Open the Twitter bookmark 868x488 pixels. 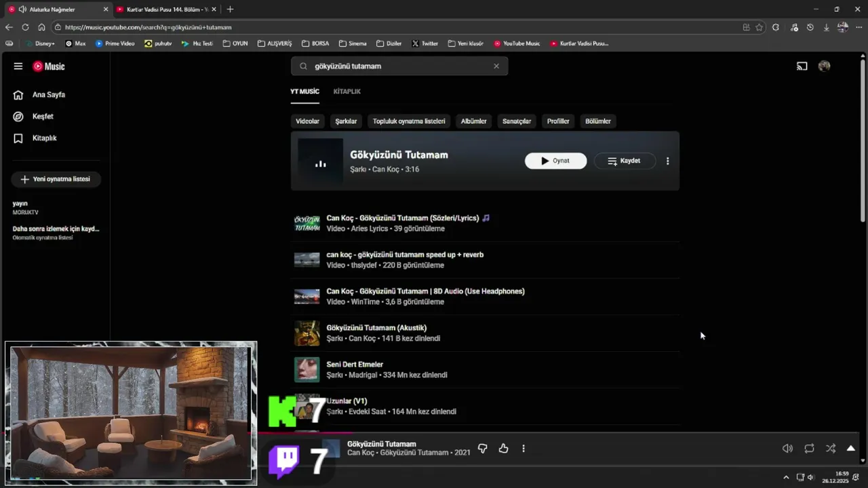coord(425,43)
